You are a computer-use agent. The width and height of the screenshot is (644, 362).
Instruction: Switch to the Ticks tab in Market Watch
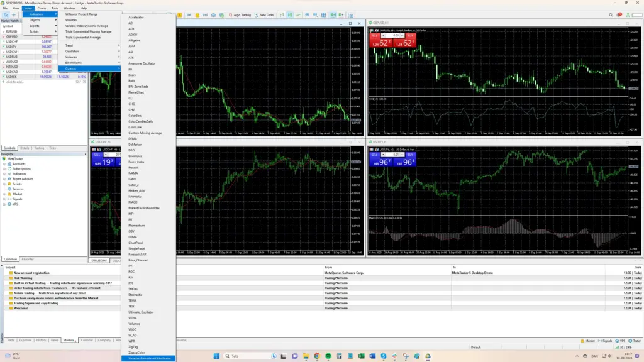[x=53, y=148]
